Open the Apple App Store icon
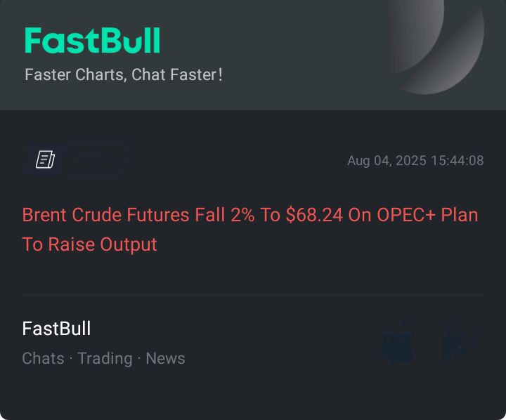Screen dimensions: 506x420 point(398,343)
